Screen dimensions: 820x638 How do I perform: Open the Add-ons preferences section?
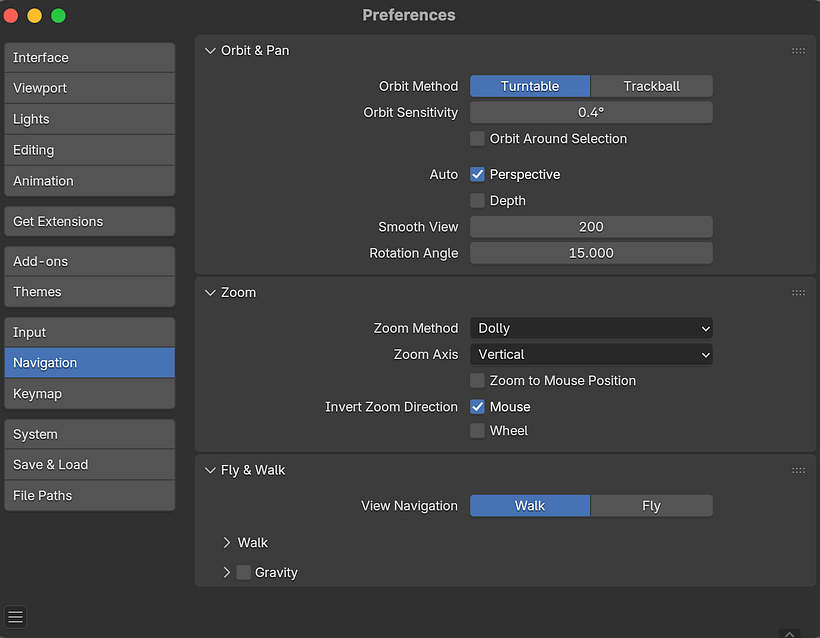[89, 261]
